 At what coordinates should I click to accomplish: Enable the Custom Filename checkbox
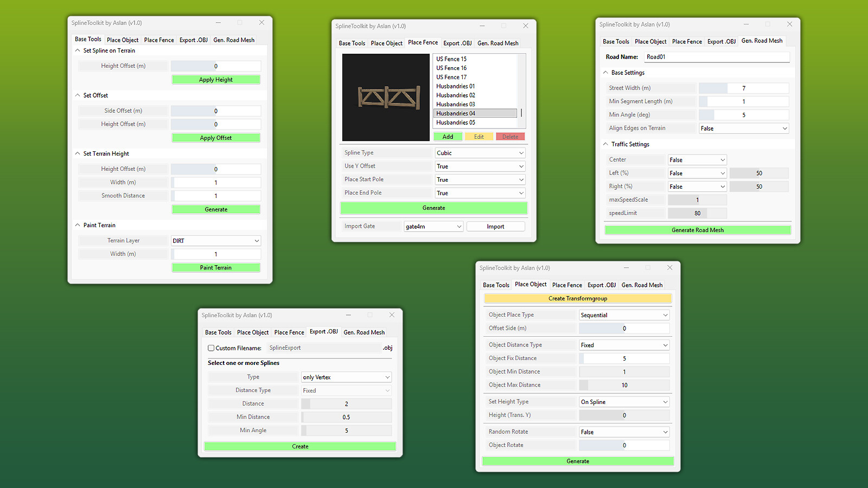(211, 348)
